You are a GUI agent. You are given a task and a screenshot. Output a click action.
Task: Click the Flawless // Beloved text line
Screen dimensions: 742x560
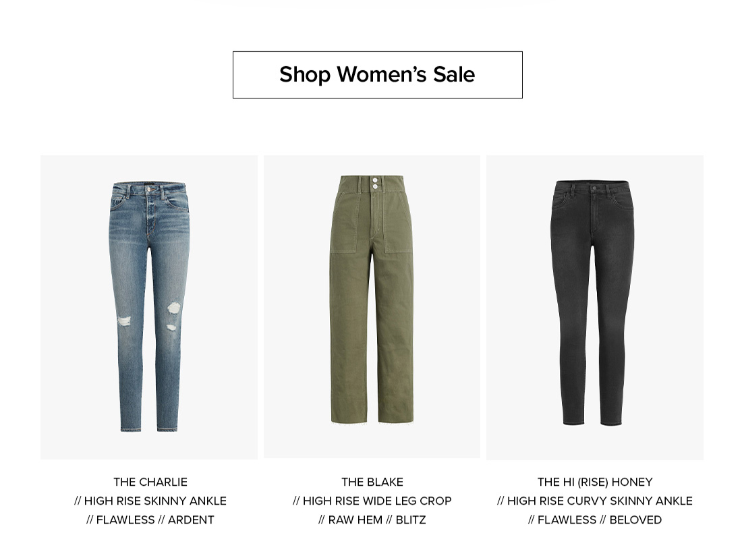(595, 520)
